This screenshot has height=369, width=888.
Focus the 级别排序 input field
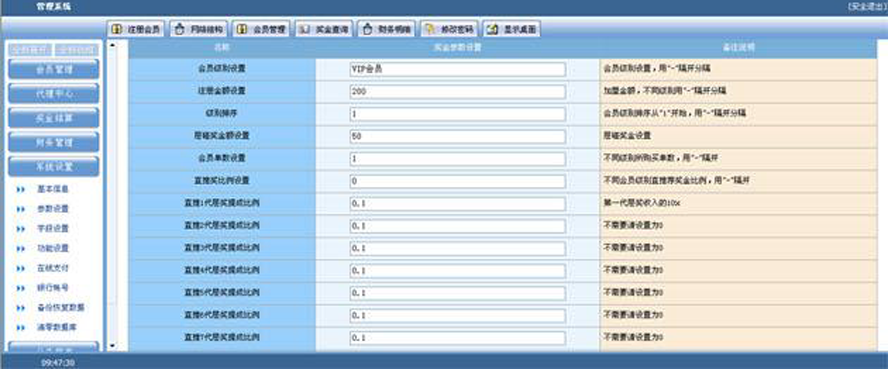pos(458,114)
